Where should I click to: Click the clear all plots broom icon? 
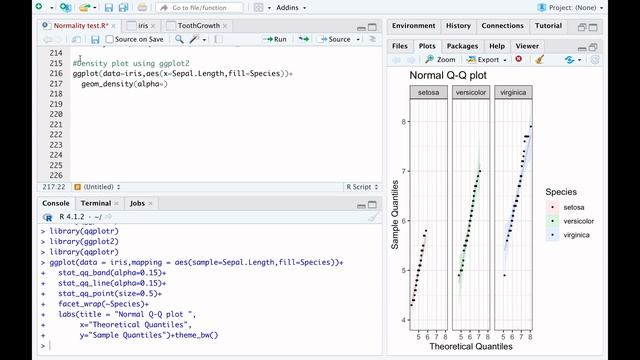tap(540, 60)
